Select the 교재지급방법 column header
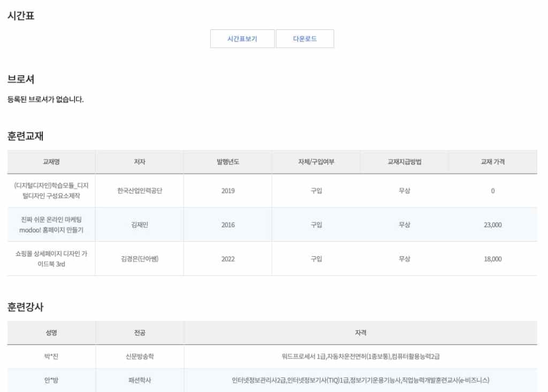The image size is (548, 392). (x=405, y=162)
